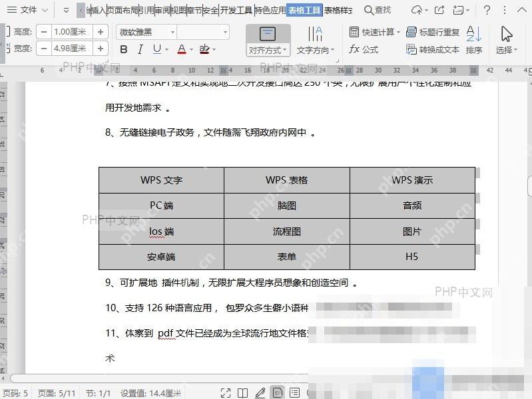The width and height of the screenshot is (532, 399).
Task: Decrease column width with minus
Action: coord(44,49)
